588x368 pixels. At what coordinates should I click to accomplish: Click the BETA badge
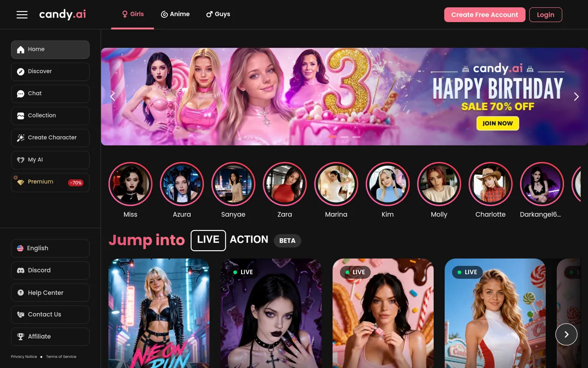point(288,241)
